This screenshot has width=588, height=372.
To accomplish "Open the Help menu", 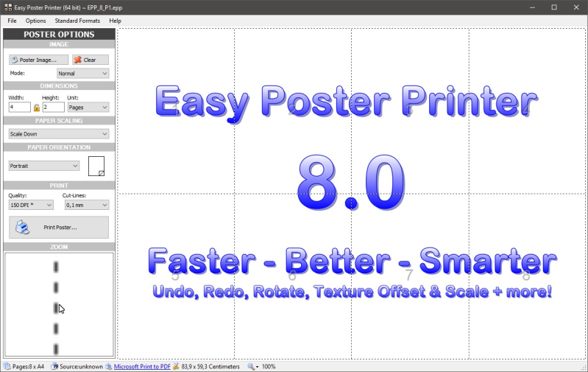I will [115, 21].
